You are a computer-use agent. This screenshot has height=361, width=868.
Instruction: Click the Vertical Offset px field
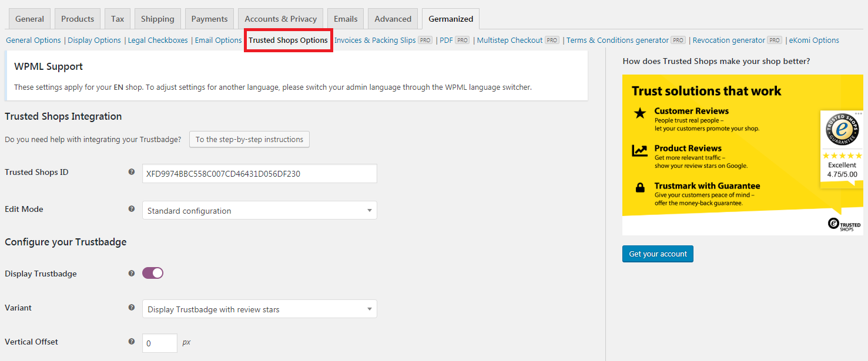(160, 343)
